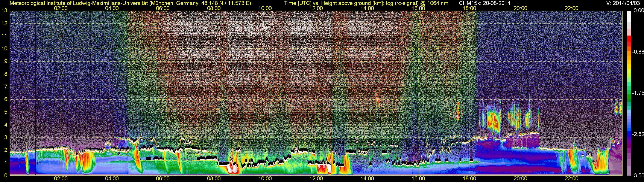Click the '-0.88' colorbar scale value
Screen dimensions: 644x182
[638, 52]
